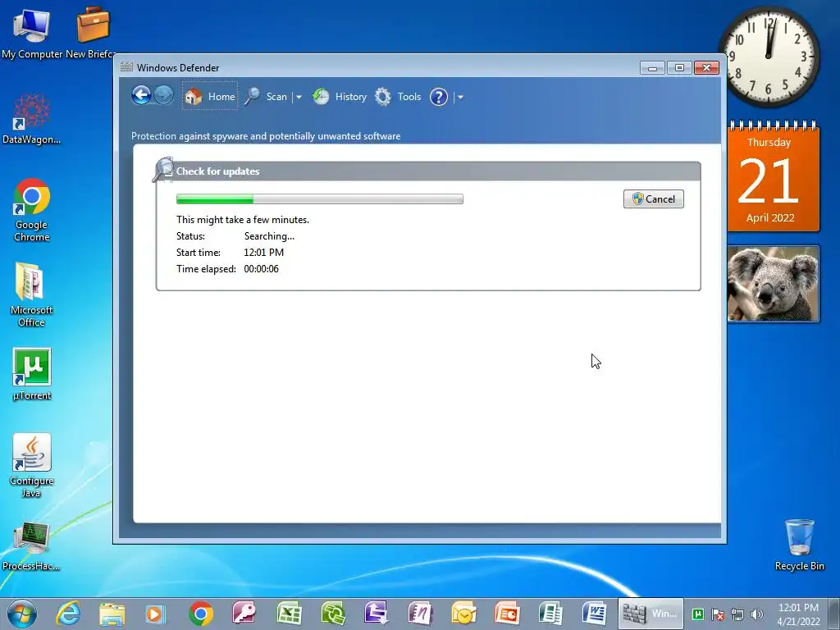Select Google Chrome desktop shortcut
Image resolution: width=840 pixels, height=630 pixels.
pyautogui.click(x=32, y=210)
